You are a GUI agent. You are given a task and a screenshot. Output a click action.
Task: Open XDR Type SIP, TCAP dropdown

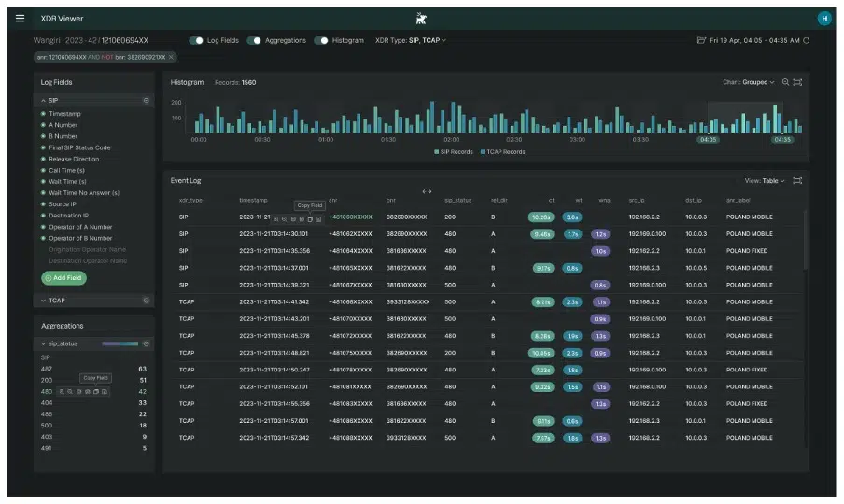411,40
